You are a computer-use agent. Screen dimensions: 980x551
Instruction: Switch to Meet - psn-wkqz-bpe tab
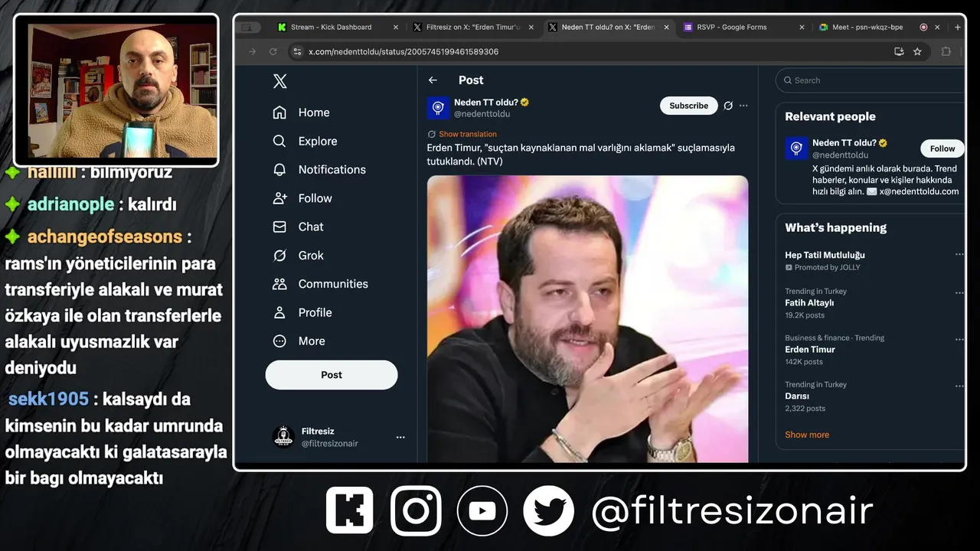[x=879, y=27]
